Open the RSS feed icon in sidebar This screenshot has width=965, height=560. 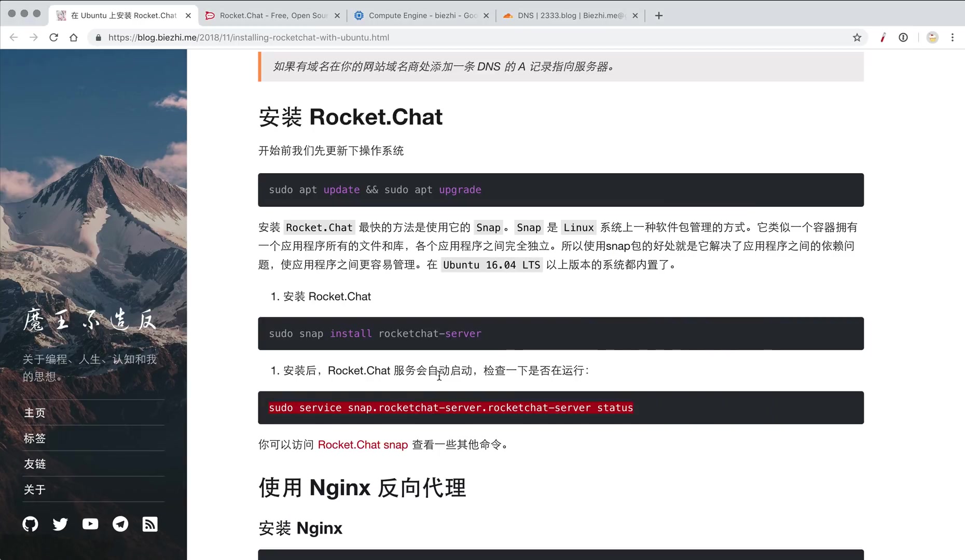[x=150, y=524]
